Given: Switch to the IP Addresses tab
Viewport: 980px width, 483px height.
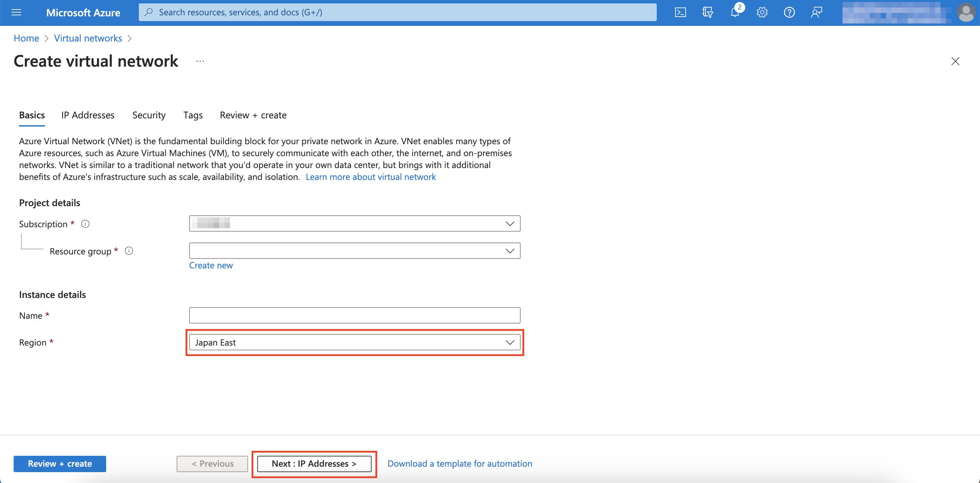Looking at the screenshot, I should [x=87, y=115].
